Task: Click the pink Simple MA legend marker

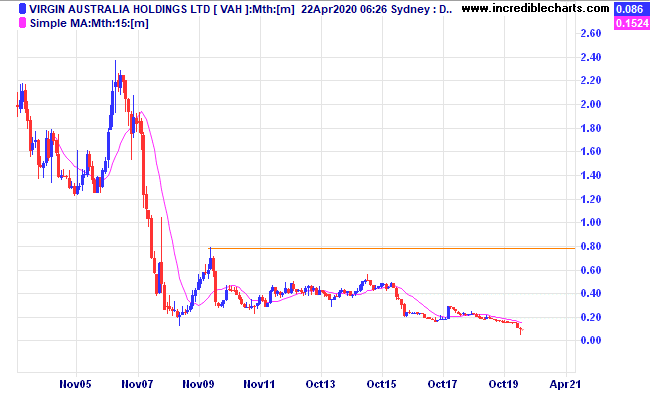Action: (22, 23)
